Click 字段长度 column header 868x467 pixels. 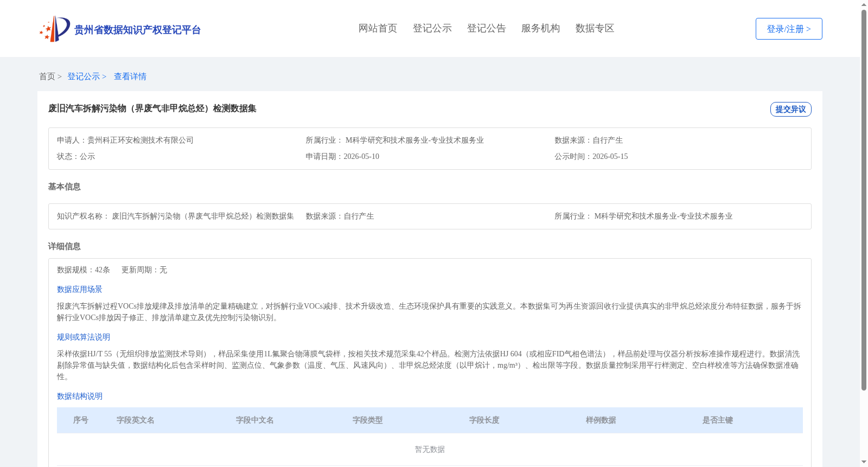(484, 420)
